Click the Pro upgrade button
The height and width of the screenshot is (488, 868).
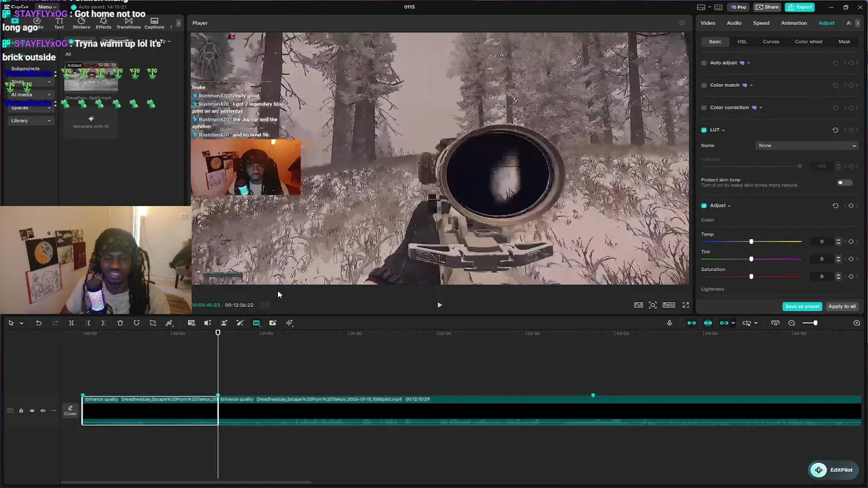(x=738, y=7)
